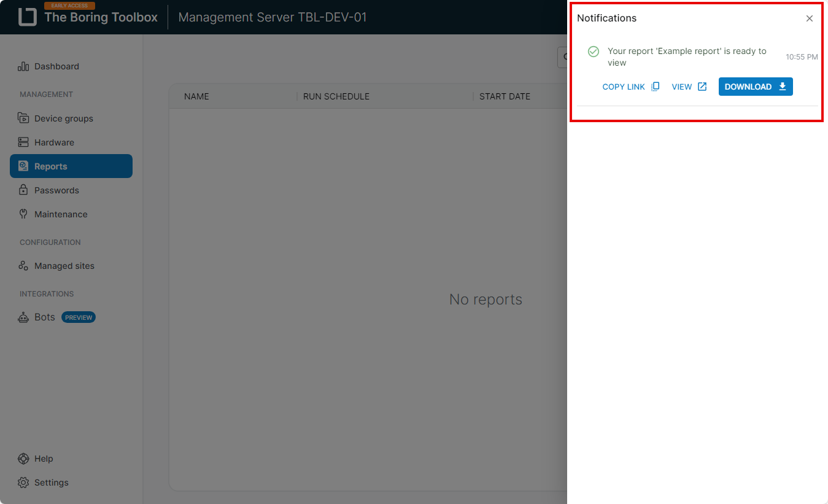Click the Help lifebuoy icon
Image resolution: width=828 pixels, height=504 pixels.
pos(23,459)
